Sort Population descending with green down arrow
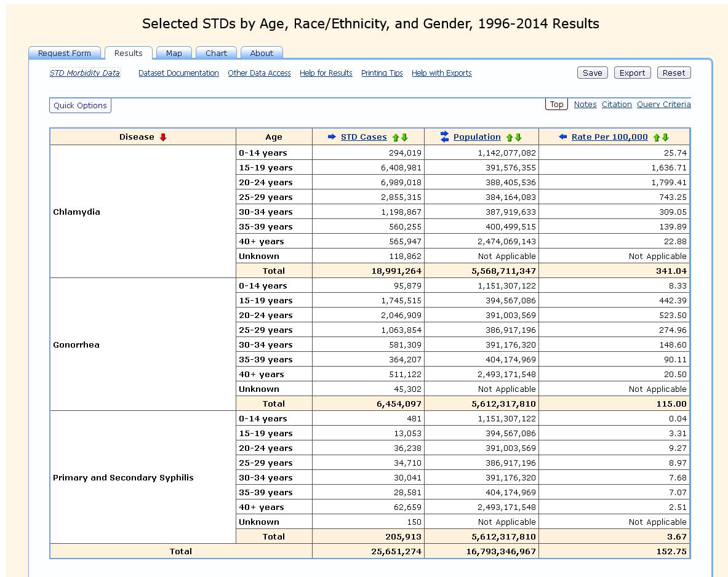This screenshot has width=728, height=577. (x=518, y=138)
